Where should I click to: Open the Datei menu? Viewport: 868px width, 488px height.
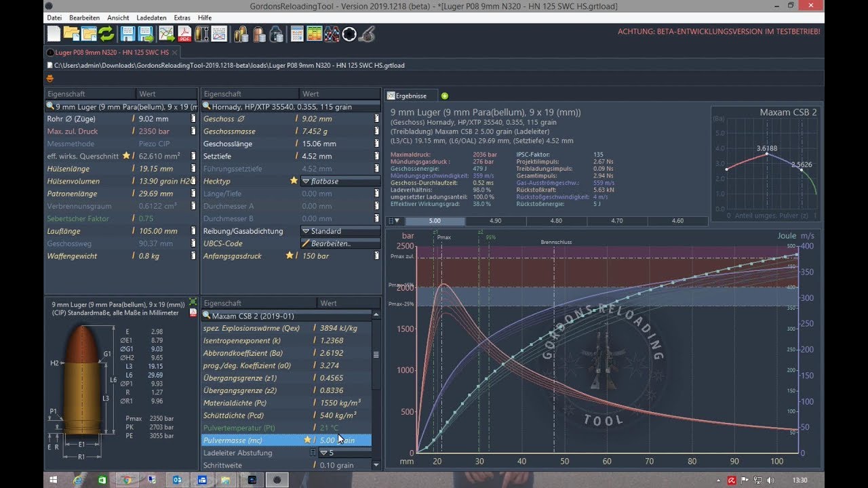pos(54,18)
